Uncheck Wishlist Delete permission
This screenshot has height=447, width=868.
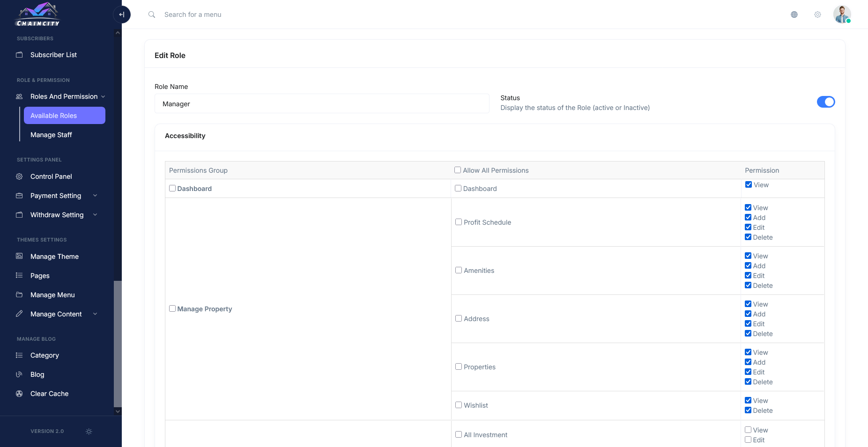pyautogui.click(x=748, y=410)
